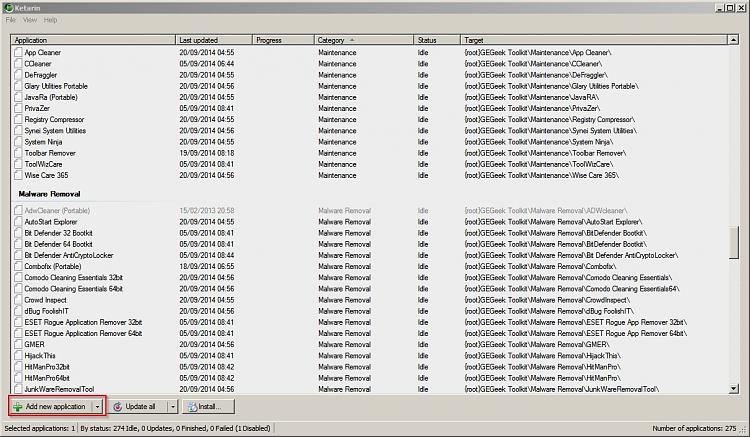The width and height of the screenshot is (750, 437).
Task: Select Comodo Cleaning Essentials 64bit entry
Action: (x=74, y=288)
